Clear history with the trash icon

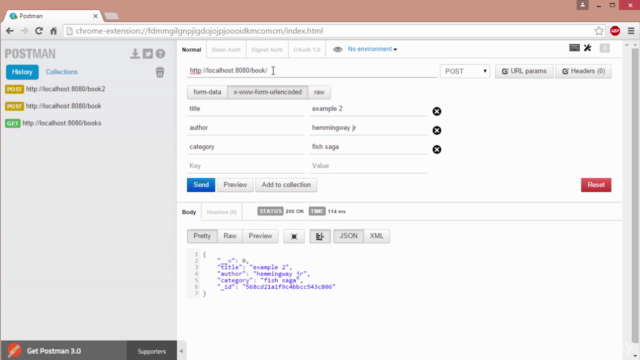(160, 72)
